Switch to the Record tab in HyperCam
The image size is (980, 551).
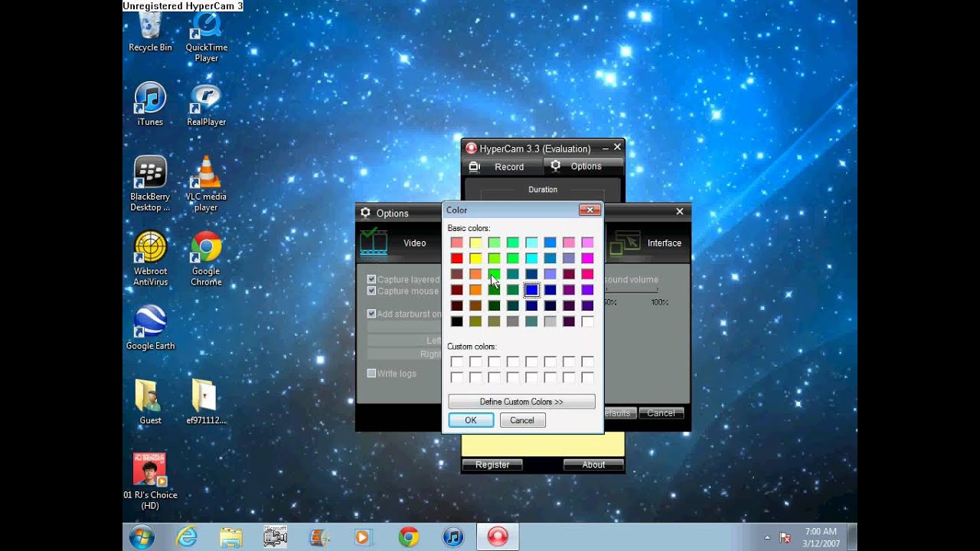click(x=501, y=167)
